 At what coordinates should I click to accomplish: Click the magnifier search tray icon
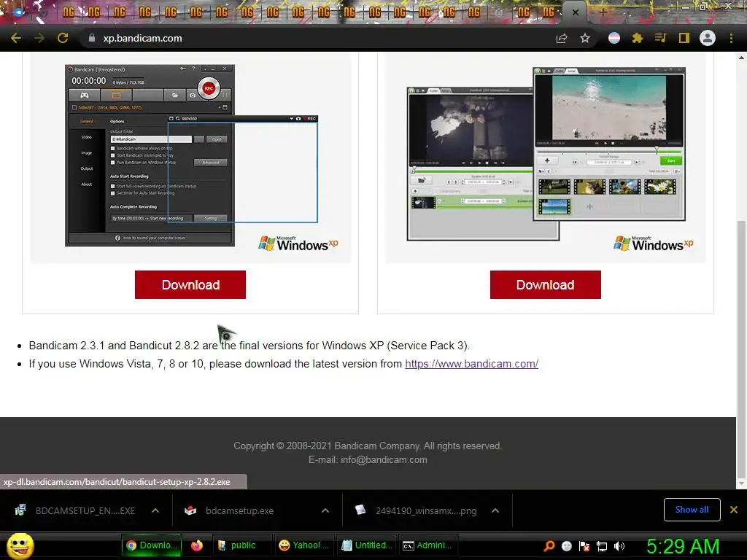(x=549, y=546)
